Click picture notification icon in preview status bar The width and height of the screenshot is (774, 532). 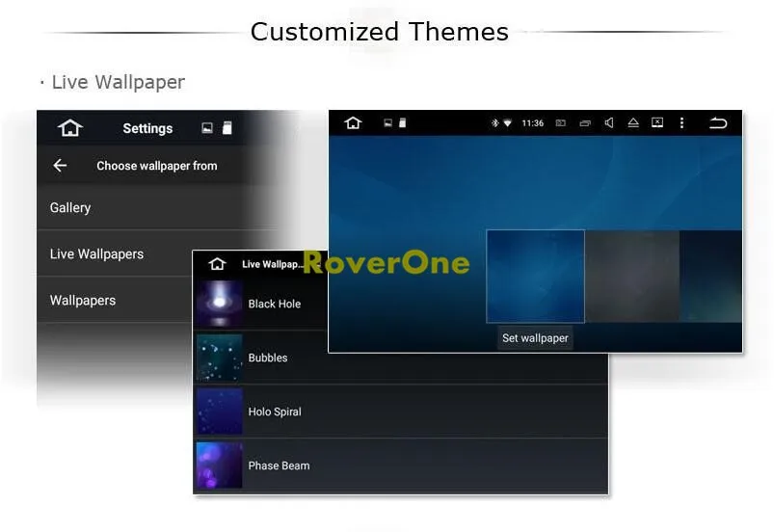(x=388, y=123)
